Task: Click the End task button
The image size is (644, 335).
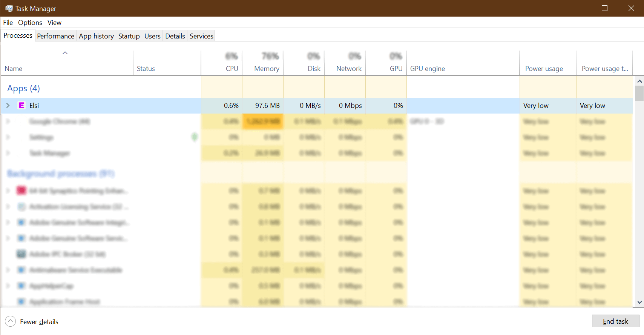Action: (615, 321)
